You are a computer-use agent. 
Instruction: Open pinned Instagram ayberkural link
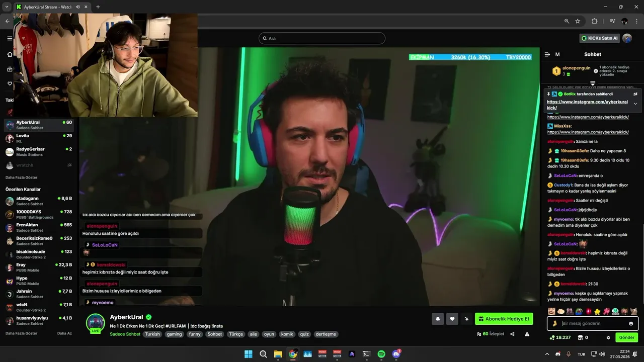tap(587, 105)
